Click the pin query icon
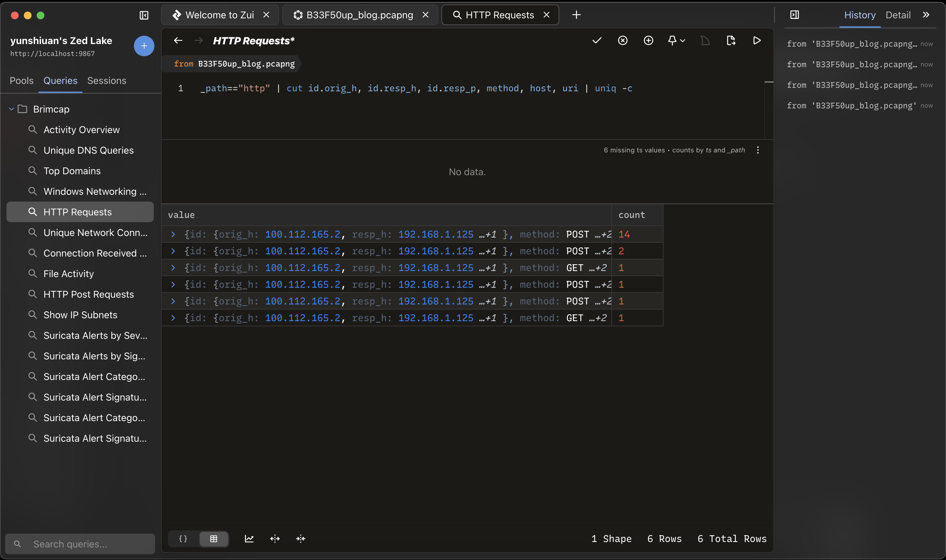This screenshot has width=946, height=560. pyautogui.click(x=672, y=41)
